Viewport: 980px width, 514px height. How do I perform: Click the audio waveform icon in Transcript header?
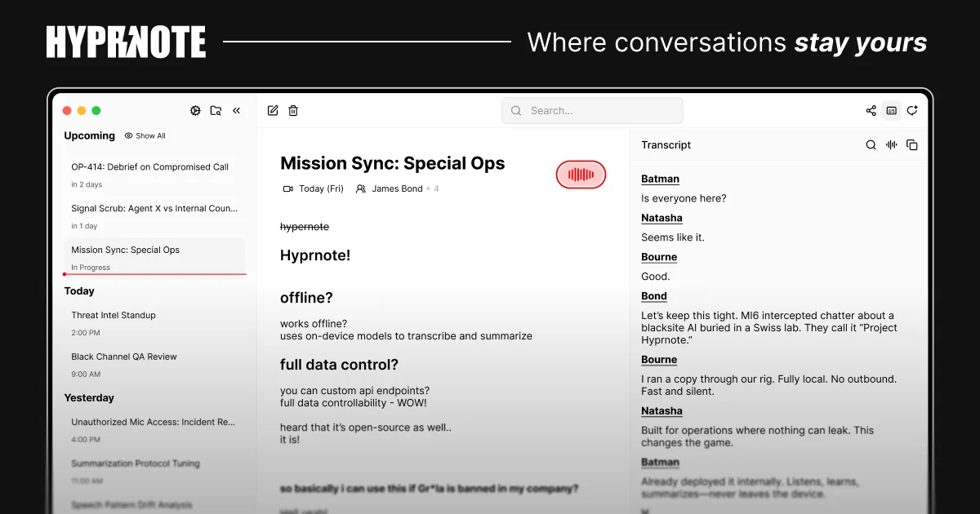pos(892,145)
